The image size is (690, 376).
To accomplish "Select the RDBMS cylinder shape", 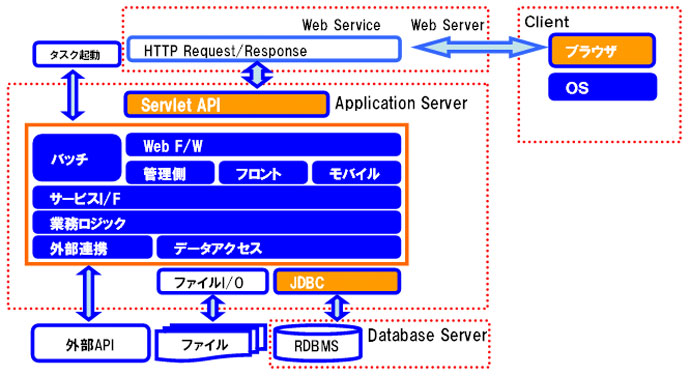I will 317,343.
